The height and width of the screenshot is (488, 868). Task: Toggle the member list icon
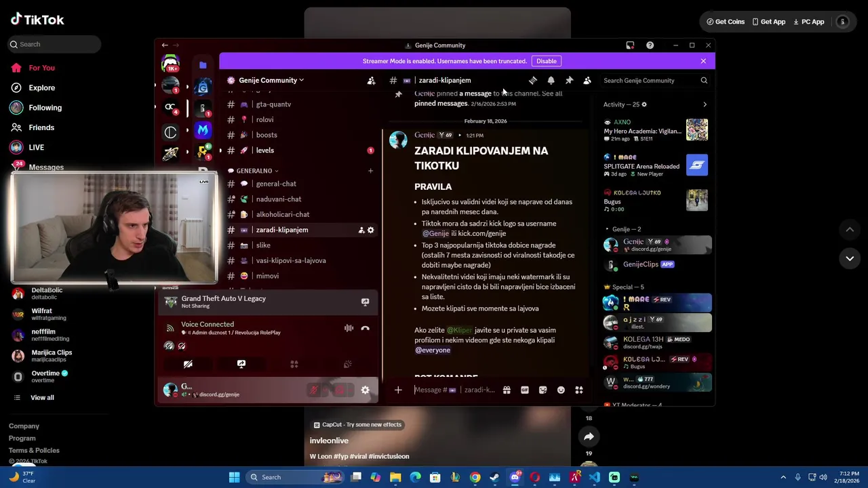click(x=587, y=80)
